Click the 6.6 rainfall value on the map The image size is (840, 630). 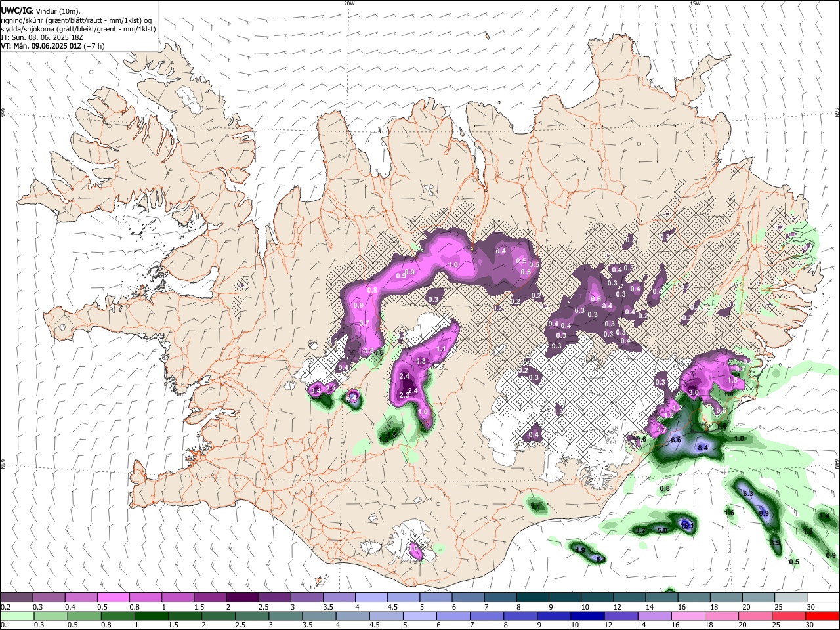coord(676,439)
